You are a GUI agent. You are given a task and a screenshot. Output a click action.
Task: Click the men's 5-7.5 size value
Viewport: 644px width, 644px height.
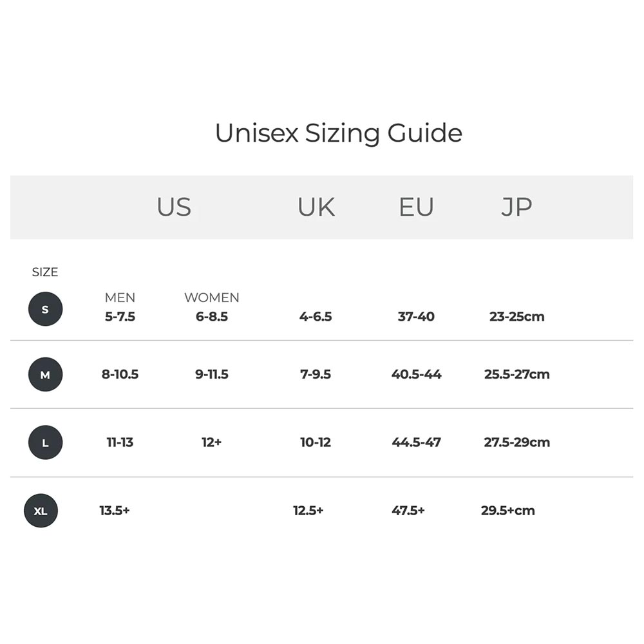point(120,317)
